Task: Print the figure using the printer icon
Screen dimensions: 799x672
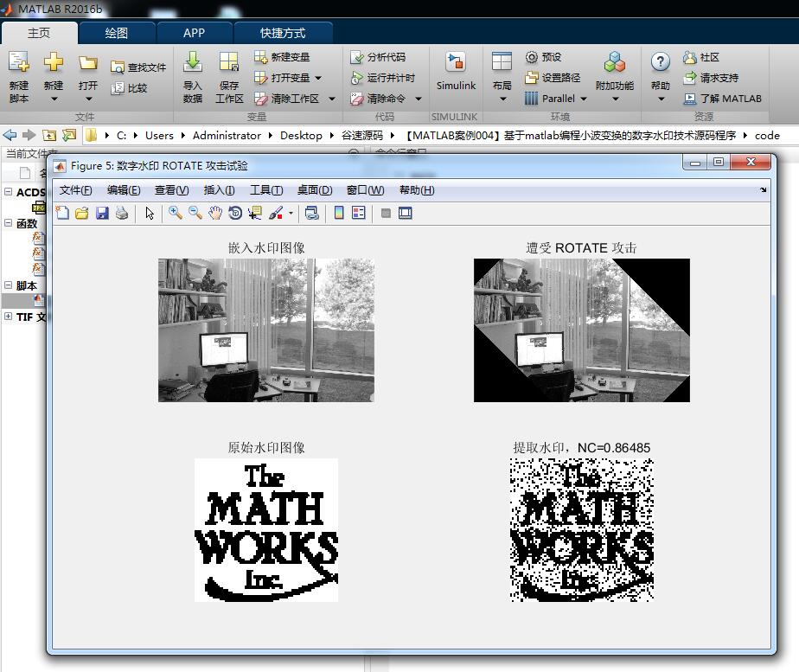Action: click(122, 213)
